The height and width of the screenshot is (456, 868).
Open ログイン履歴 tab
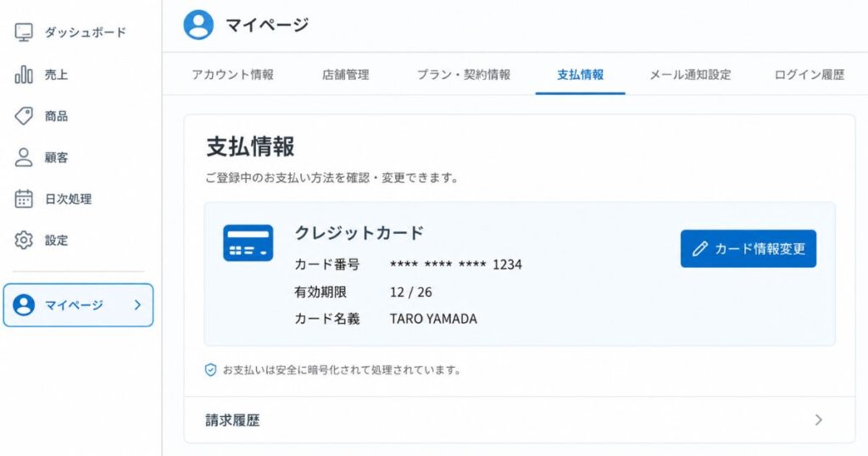810,75
